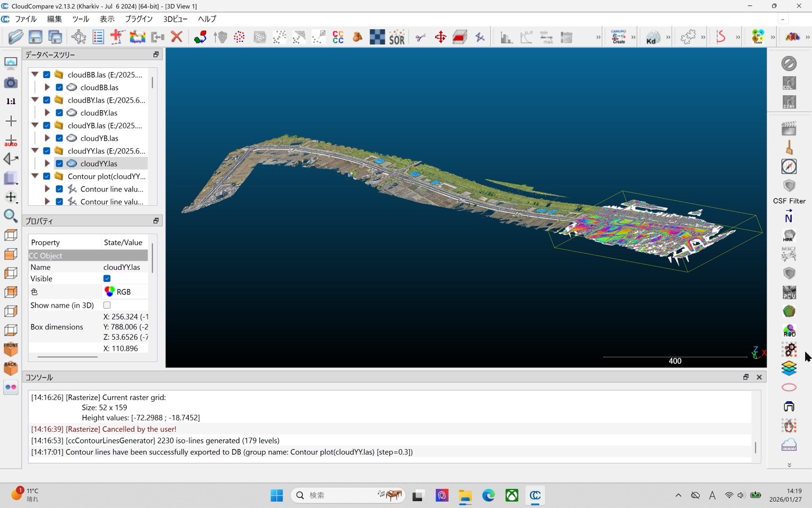812x508 pixels.
Task: Expand the cloudYY.las cloud entry arrow
Action: point(47,164)
